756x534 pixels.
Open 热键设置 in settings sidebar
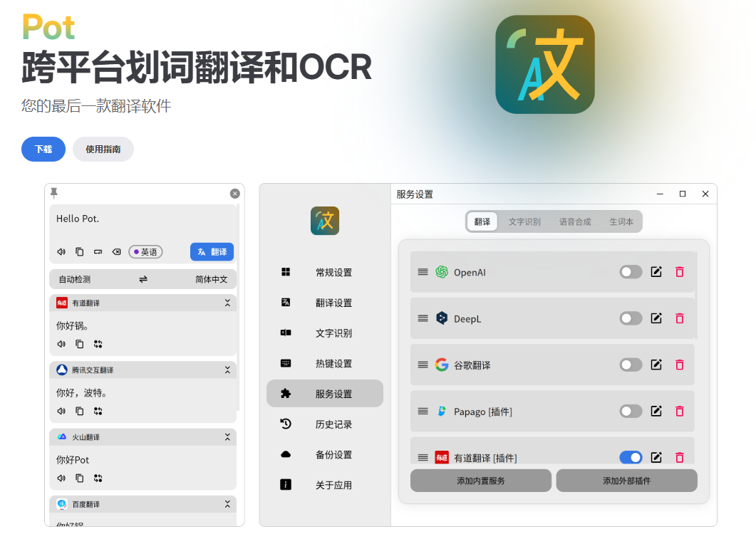(x=324, y=363)
